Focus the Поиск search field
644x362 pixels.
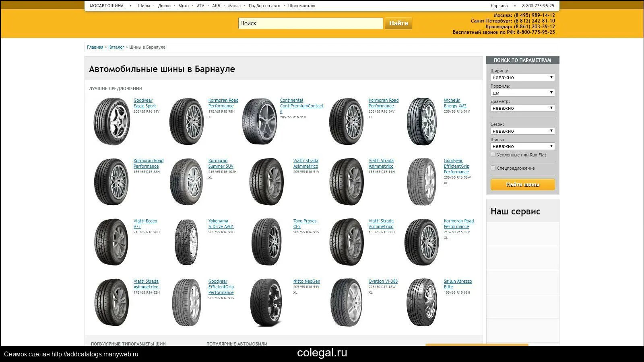[x=310, y=23]
